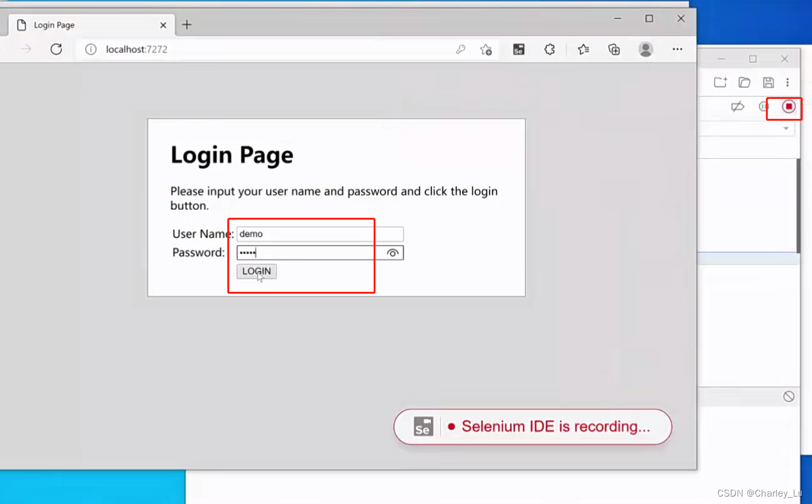Close the Login Page tab
812x504 pixels.
(163, 25)
